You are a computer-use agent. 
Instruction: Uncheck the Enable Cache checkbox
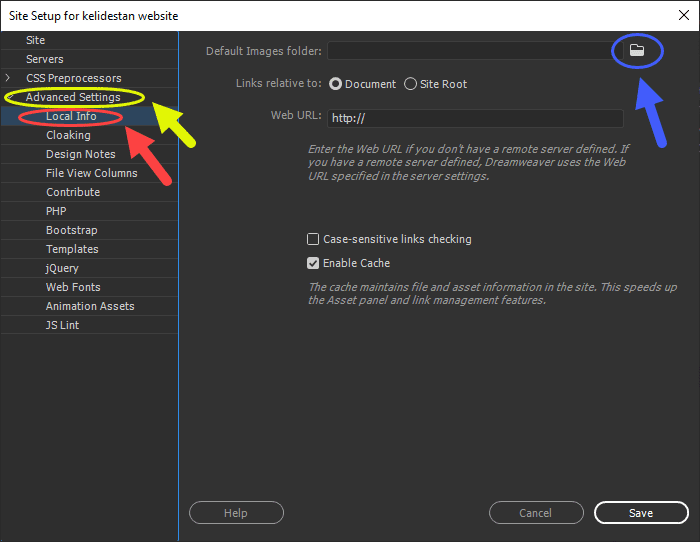[x=313, y=263]
